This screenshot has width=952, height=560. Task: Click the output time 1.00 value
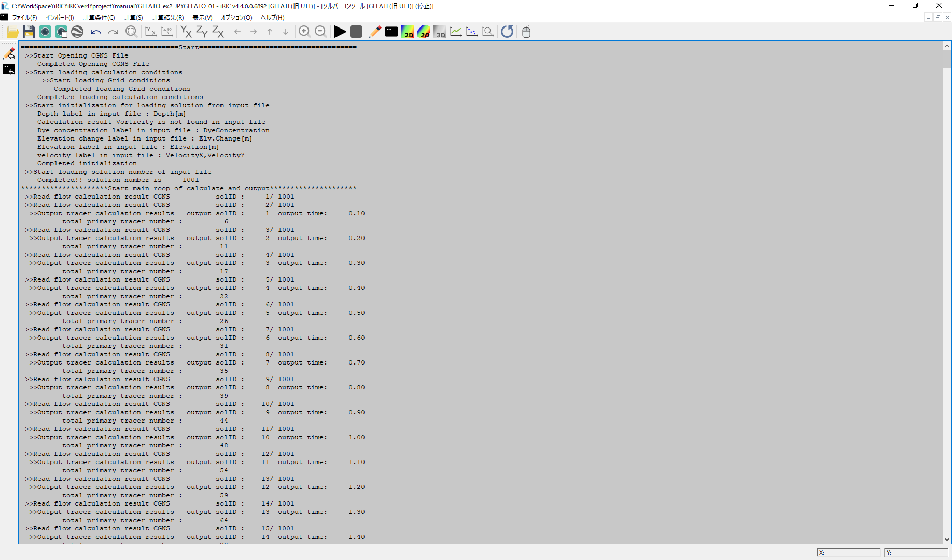[x=357, y=437]
